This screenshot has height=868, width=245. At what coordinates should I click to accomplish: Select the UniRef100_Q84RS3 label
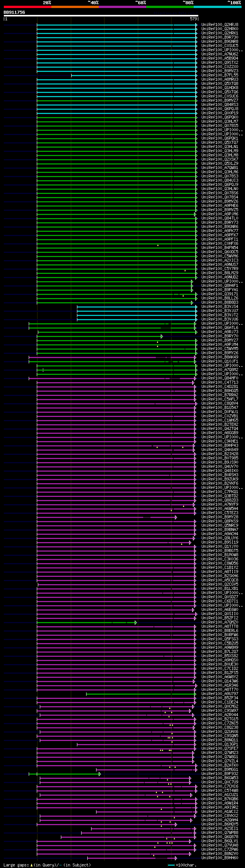(x=220, y=104)
